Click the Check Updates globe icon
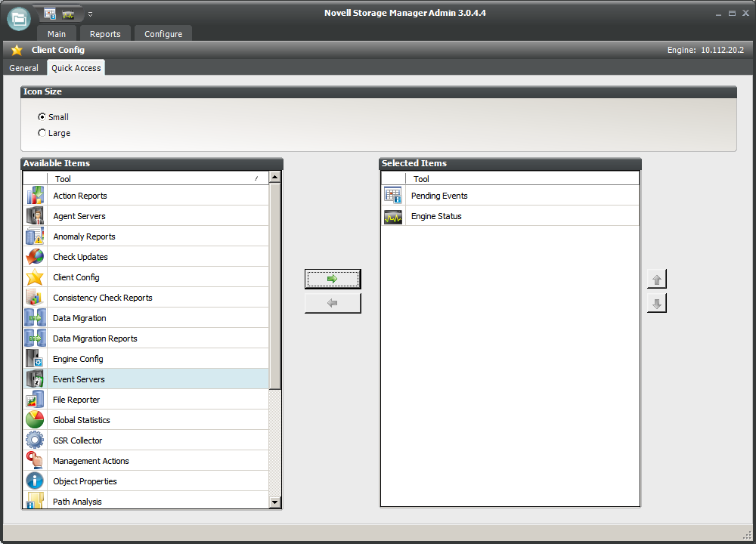This screenshot has height=544, width=756. click(x=36, y=257)
